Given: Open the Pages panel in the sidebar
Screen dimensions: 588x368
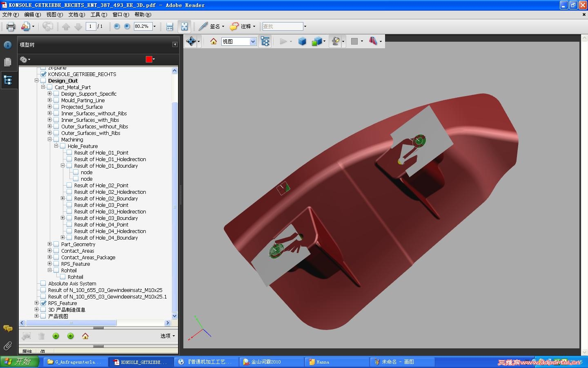Looking at the screenshot, I should coord(8,62).
